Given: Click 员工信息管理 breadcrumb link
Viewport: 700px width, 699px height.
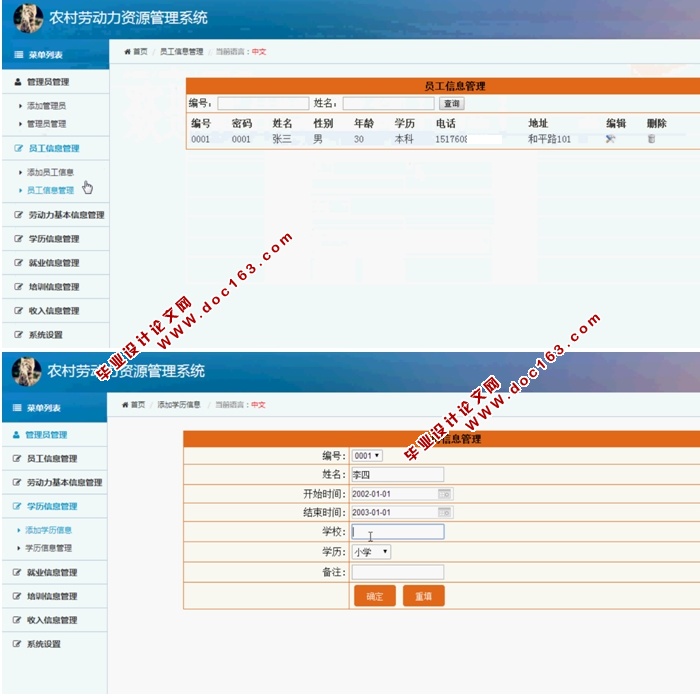Looking at the screenshot, I should click(181, 52).
